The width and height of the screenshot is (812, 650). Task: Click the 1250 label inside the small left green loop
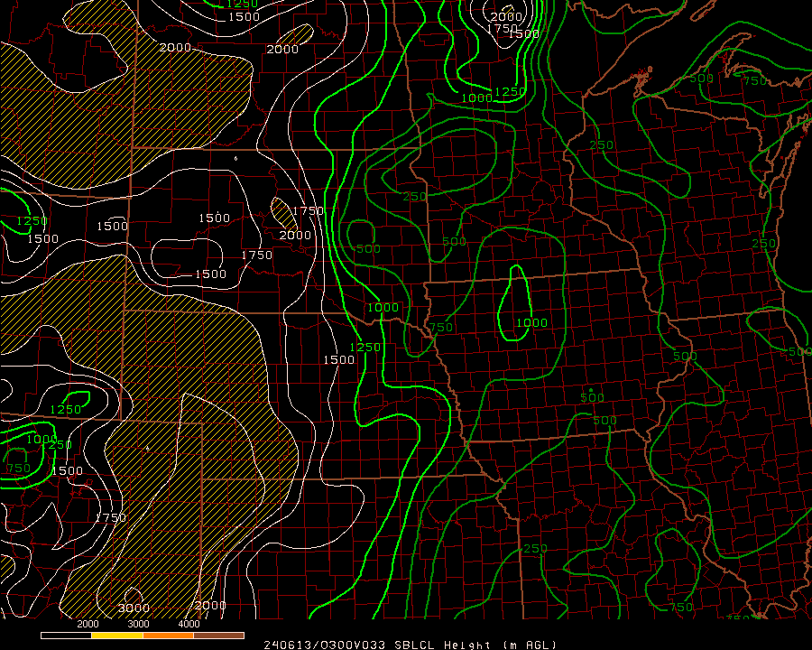(65, 409)
